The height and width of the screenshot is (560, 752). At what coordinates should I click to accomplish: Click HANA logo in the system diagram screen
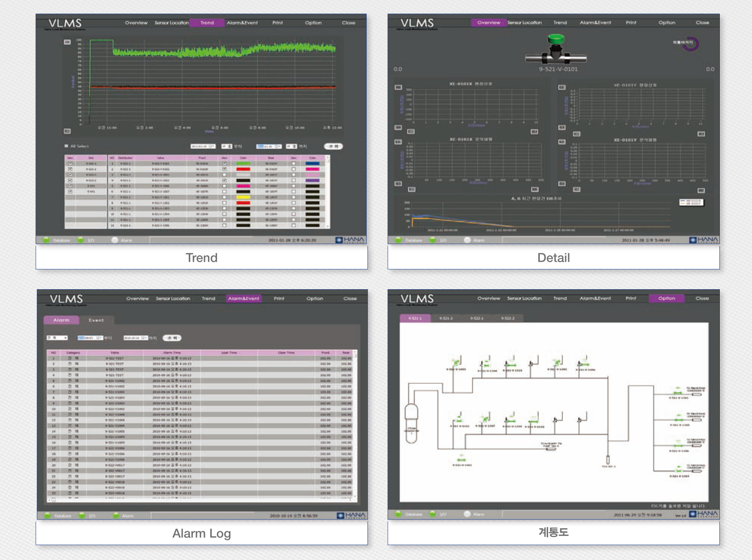[704, 513]
